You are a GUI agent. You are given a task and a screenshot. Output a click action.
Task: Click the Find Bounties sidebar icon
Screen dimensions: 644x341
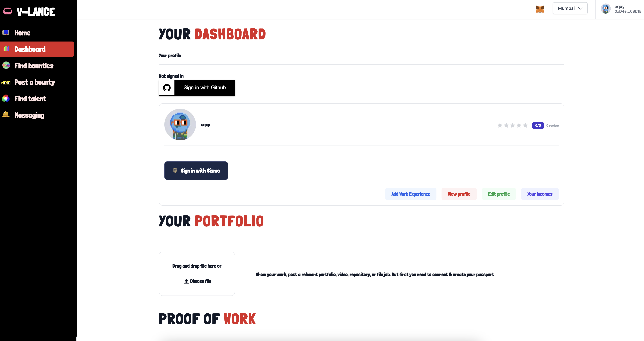point(6,65)
